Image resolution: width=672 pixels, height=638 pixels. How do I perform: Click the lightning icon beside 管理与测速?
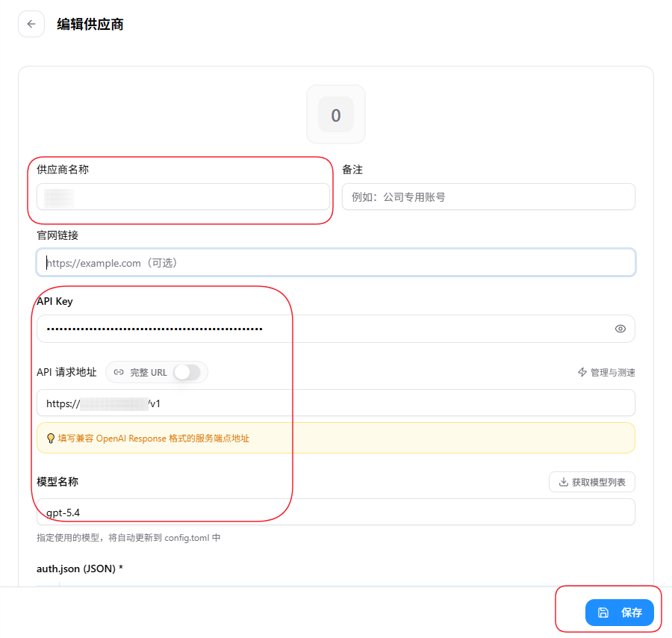point(582,372)
